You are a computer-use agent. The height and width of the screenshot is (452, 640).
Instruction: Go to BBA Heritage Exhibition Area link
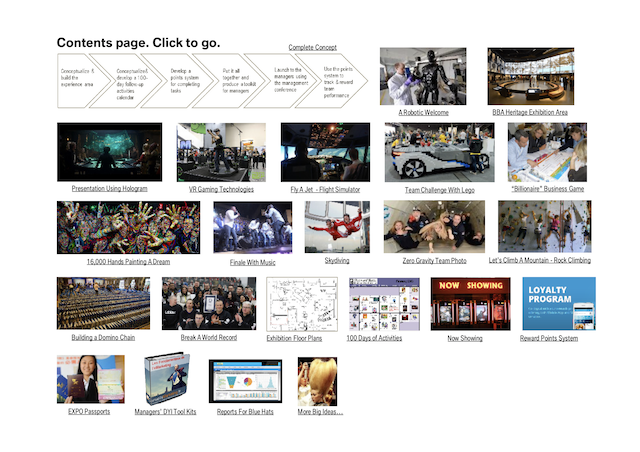pyautogui.click(x=530, y=113)
